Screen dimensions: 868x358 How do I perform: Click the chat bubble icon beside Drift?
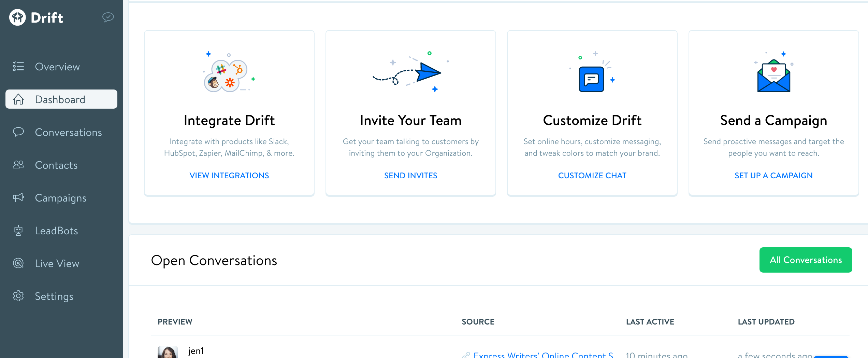108,17
